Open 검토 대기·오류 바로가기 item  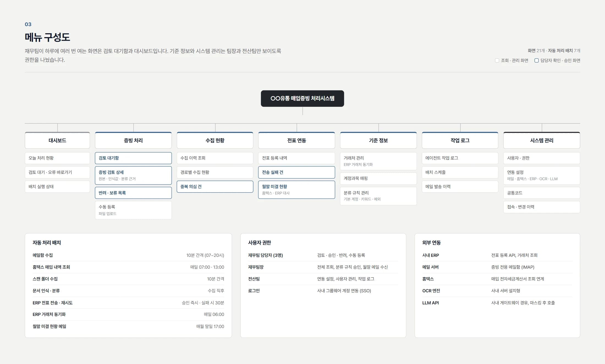point(57,172)
